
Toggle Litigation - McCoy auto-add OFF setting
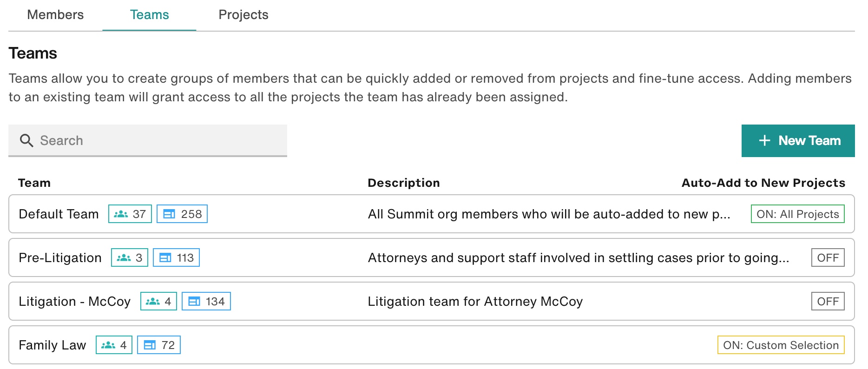click(x=828, y=301)
